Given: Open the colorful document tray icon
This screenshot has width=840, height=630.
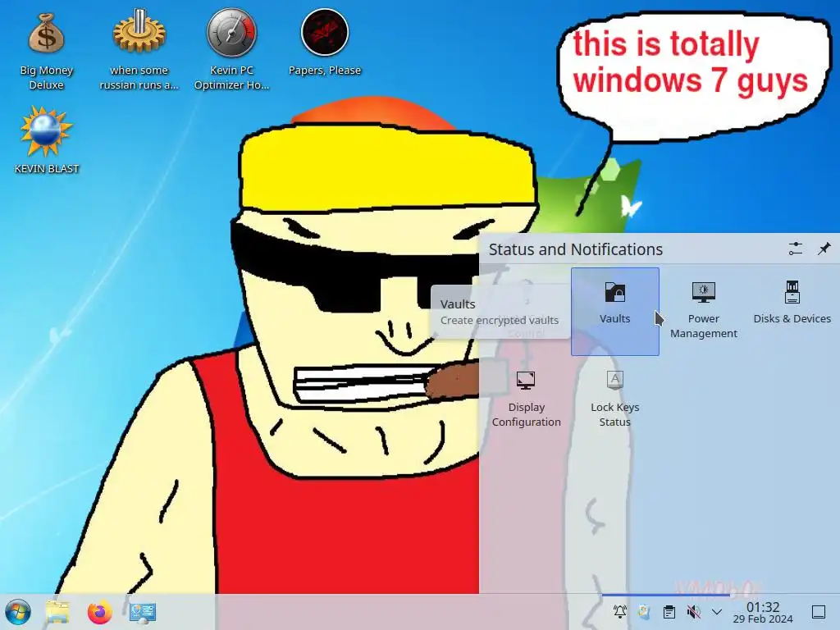Looking at the screenshot, I should [645, 612].
